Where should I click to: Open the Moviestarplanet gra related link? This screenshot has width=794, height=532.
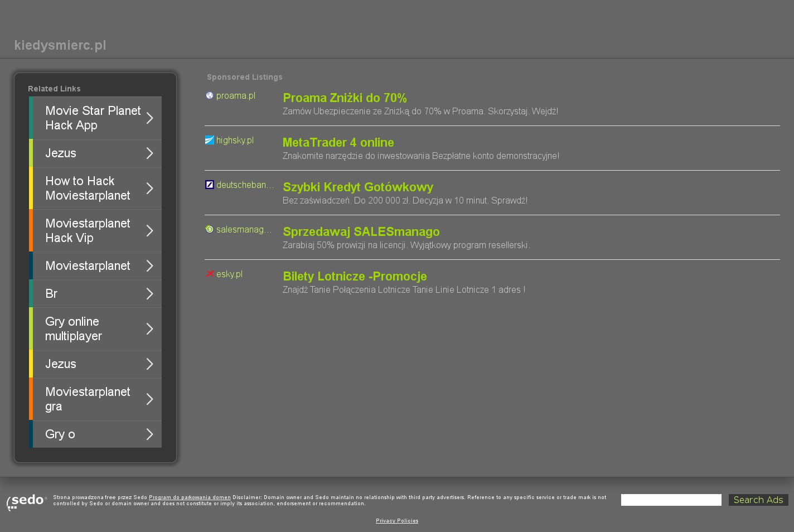coord(88,399)
